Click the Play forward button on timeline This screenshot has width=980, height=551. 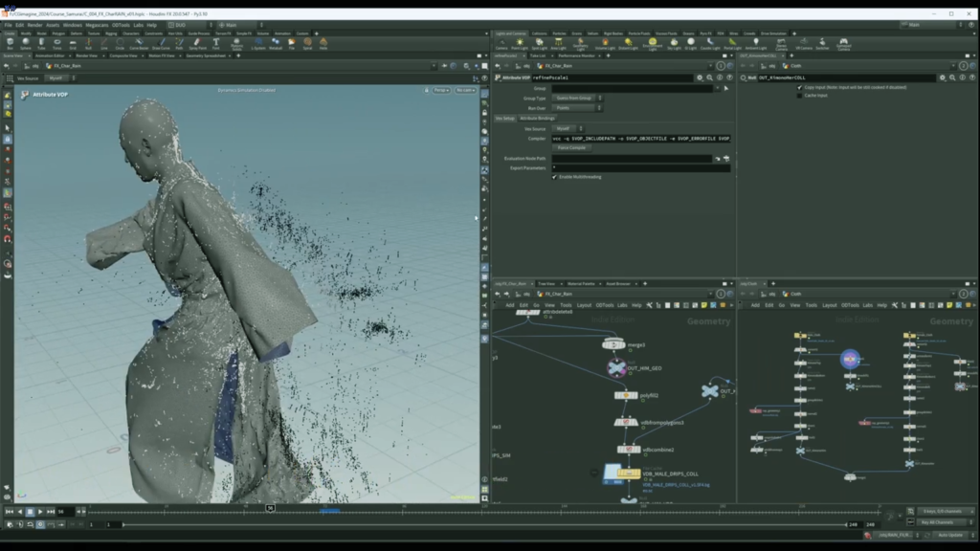(x=40, y=512)
